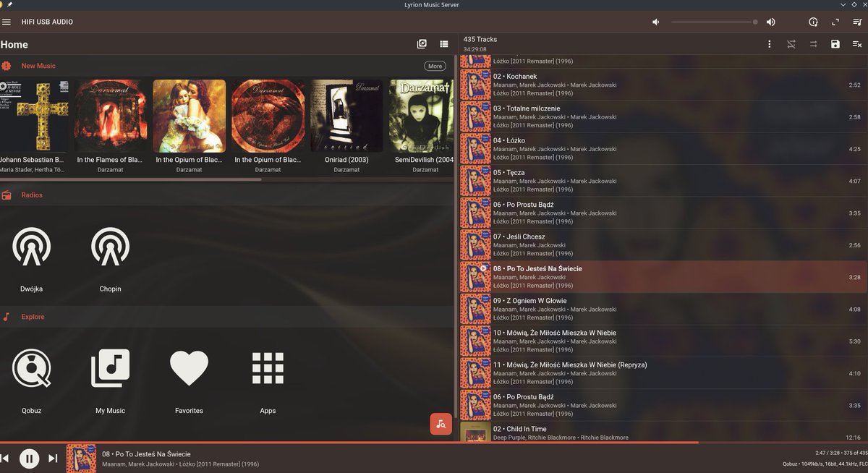The height and width of the screenshot is (473, 868).
Task: Play 10 Mówią, Że Miłość Mieszka W Niebie
Action: pos(664,341)
